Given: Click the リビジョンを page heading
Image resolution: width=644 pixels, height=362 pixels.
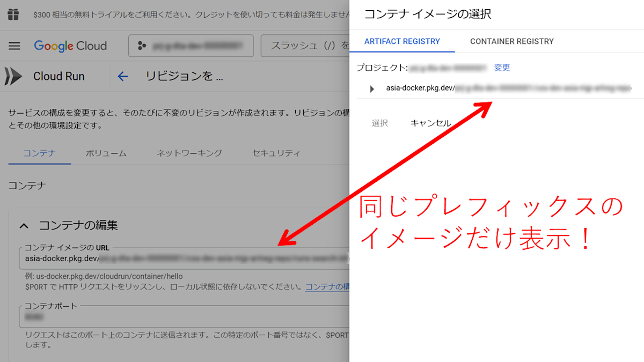Looking at the screenshot, I should pos(184,77).
